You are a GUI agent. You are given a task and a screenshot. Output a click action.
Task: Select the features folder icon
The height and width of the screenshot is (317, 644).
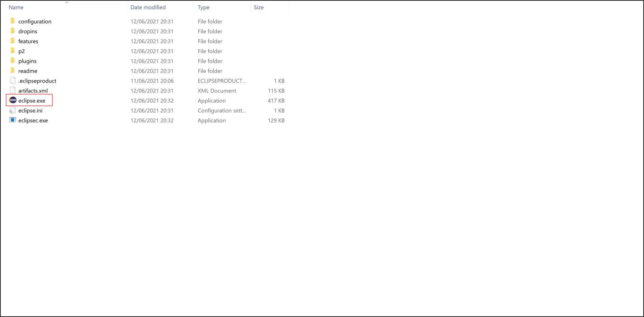(x=13, y=41)
